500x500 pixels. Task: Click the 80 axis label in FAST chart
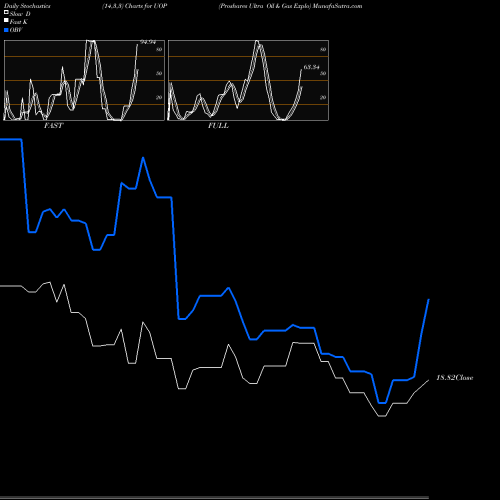pyautogui.click(x=159, y=49)
